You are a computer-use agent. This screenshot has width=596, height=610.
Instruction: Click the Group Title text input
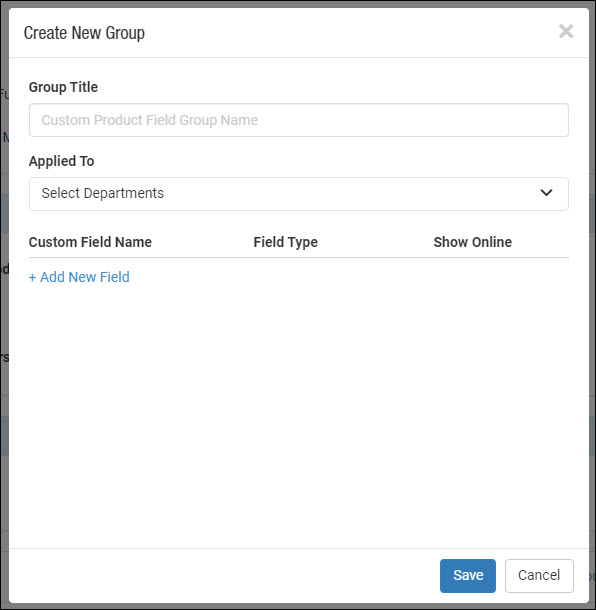coord(299,120)
